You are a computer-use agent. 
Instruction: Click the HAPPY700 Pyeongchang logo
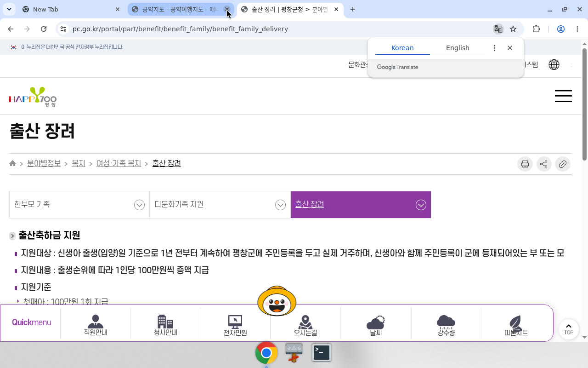coord(33,97)
